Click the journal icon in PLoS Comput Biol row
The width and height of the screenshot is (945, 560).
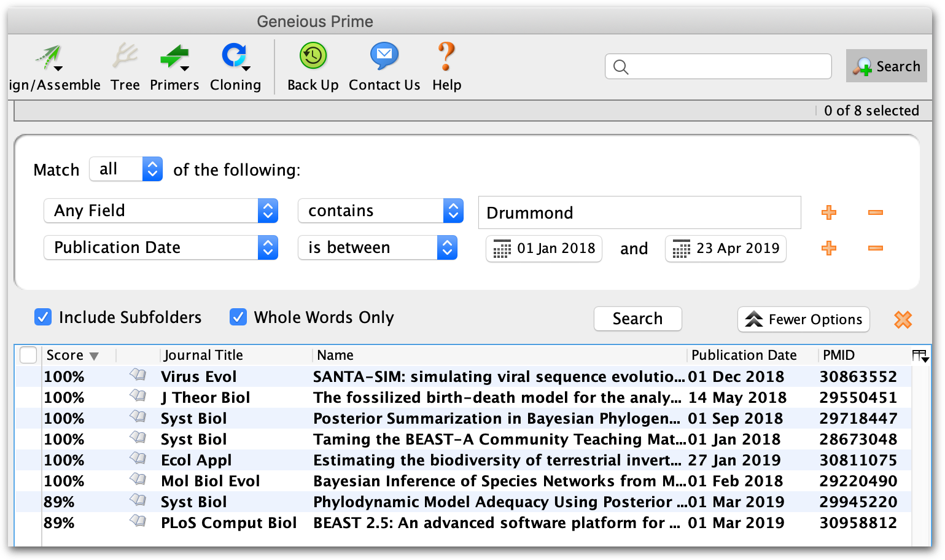pyautogui.click(x=138, y=521)
